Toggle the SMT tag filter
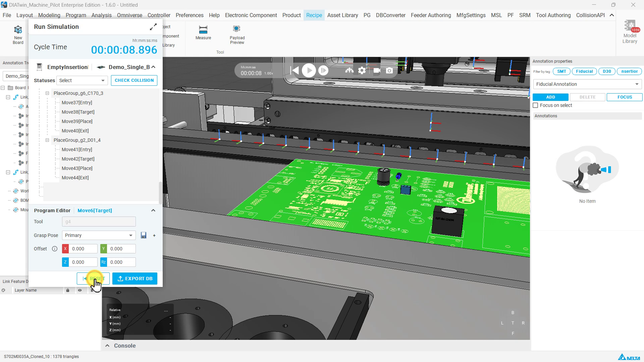The width and height of the screenshot is (644, 362). point(561,71)
